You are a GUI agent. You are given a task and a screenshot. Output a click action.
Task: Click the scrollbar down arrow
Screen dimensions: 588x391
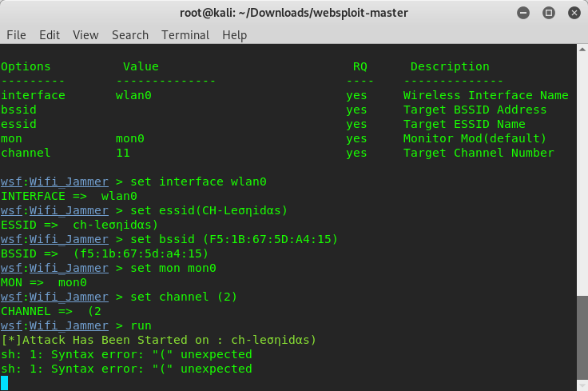pyautogui.click(x=582, y=385)
